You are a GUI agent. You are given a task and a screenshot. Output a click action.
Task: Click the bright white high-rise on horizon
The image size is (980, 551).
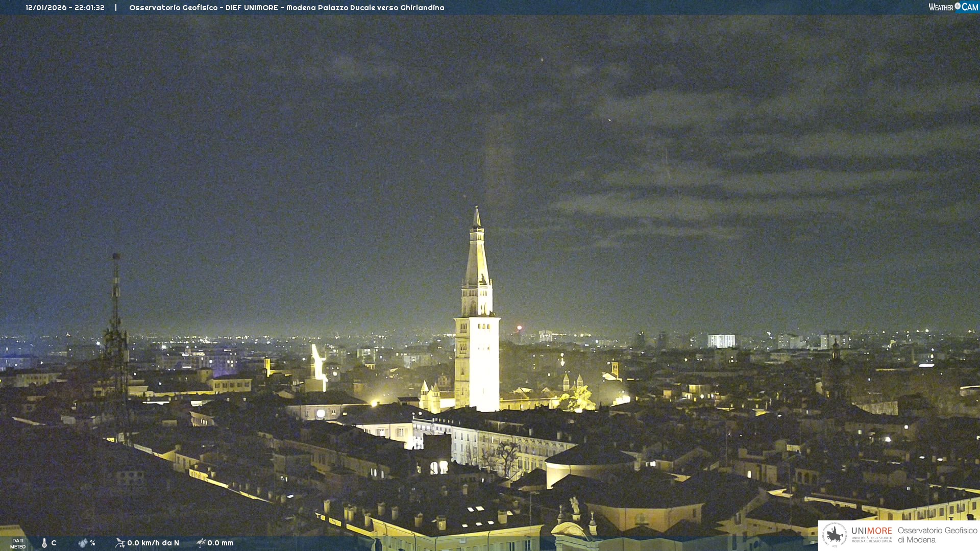click(x=721, y=341)
